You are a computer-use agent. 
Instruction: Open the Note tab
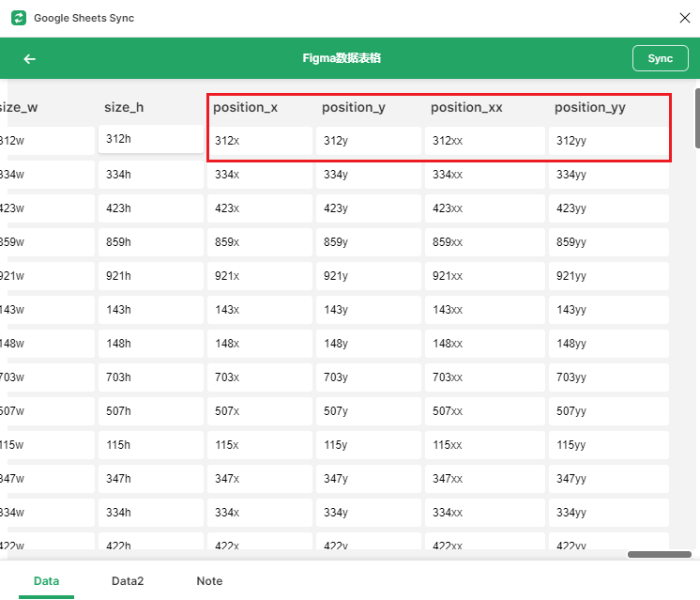(209, 581)
